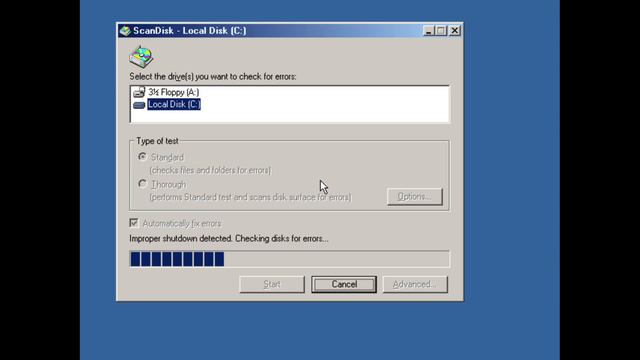
Task: Select the Thorough test radio button
Action: (x=142, y=184)
